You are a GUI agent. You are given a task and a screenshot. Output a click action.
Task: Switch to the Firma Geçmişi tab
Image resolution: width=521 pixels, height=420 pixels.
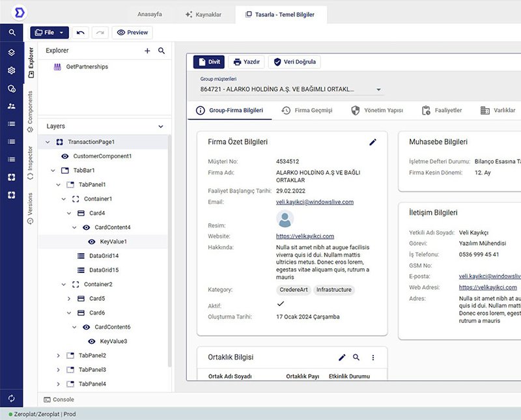click(x=307, y=111)
